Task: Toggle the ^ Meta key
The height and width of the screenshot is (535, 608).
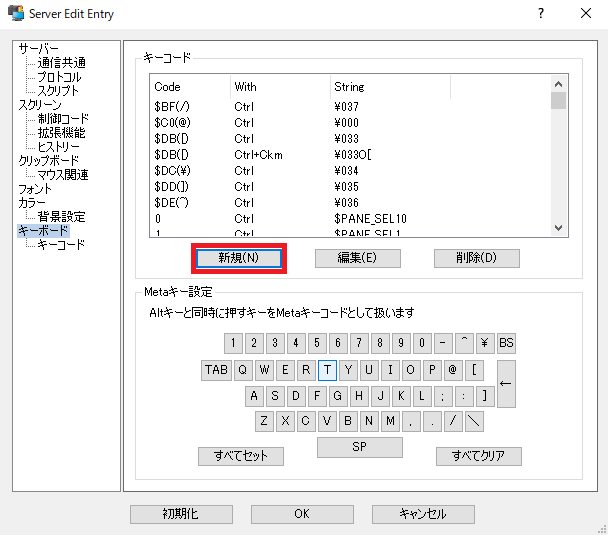Action: (x=464, y=343)
